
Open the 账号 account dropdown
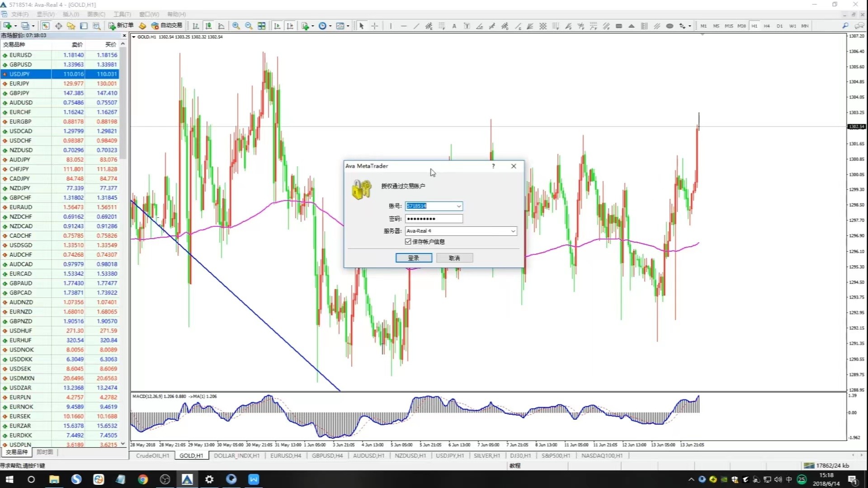coord(458,206)
